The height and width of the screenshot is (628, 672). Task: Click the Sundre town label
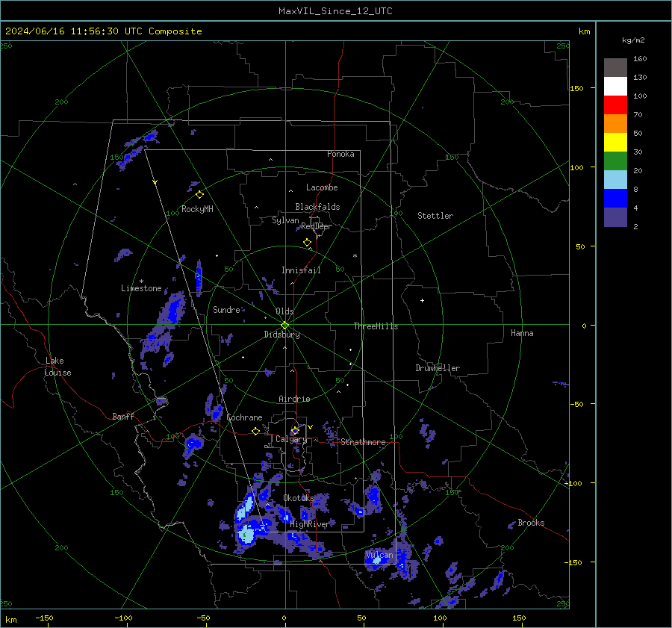pos(226,309)
